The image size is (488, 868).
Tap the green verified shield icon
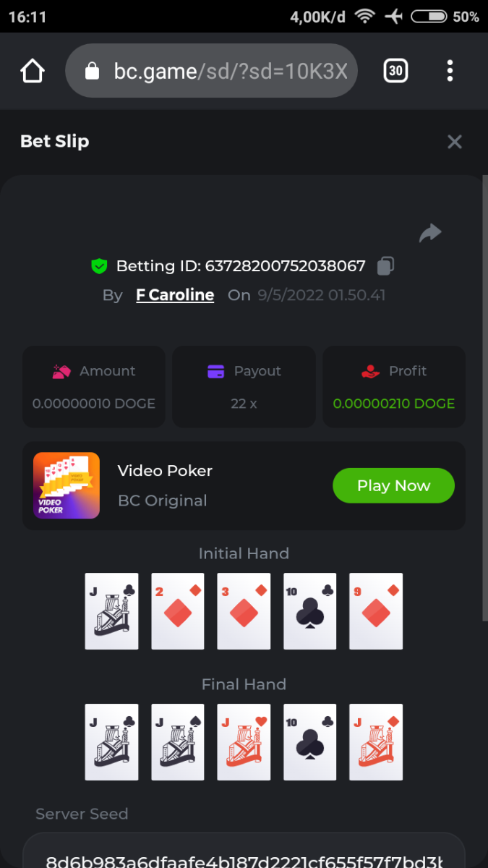point(99,266)
